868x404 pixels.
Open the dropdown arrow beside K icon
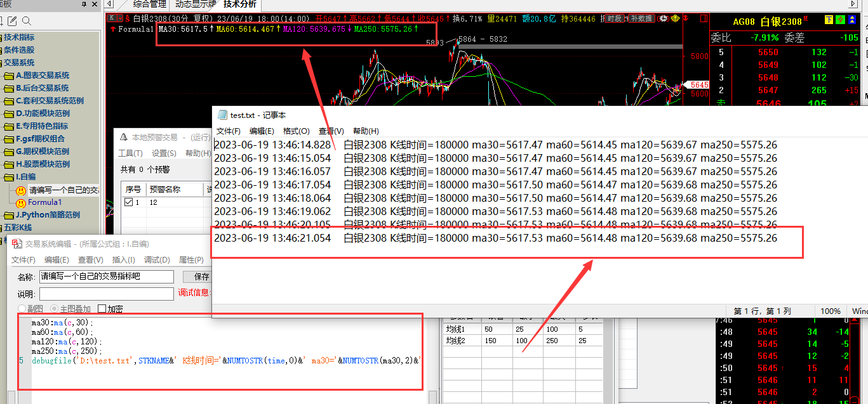[119, 18]
